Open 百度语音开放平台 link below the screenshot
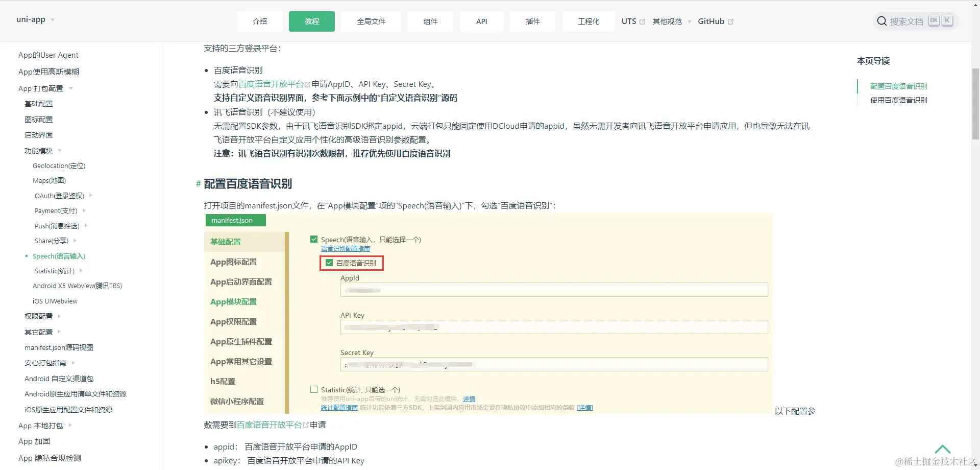980x470 pixels. tap(273, 425)
